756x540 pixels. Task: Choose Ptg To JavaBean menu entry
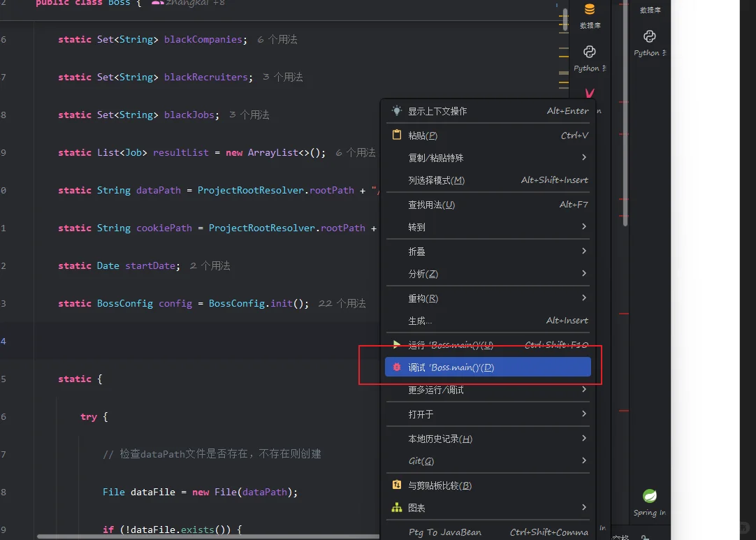click(488, 532)
